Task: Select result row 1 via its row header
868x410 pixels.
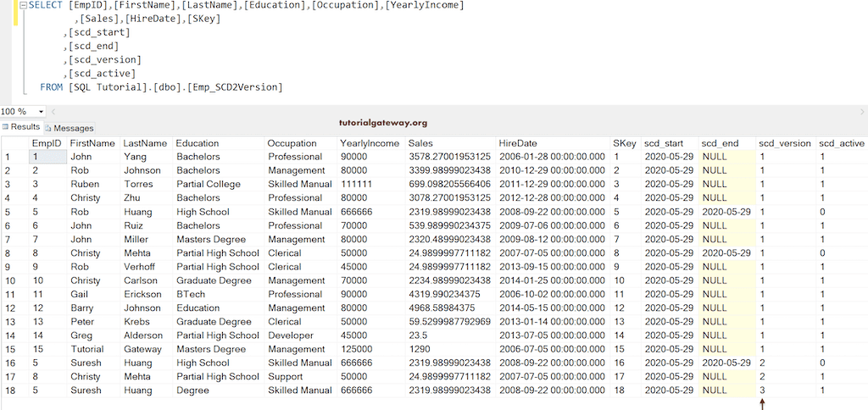Action: pos(14,157)
